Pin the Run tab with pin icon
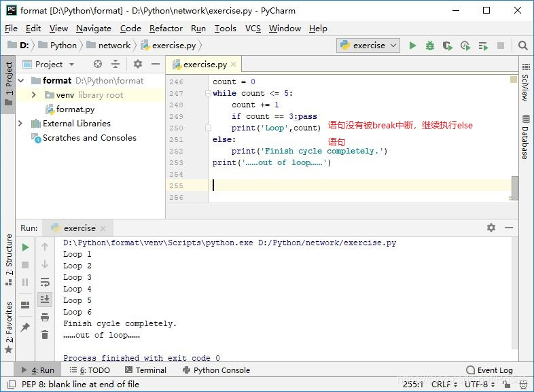Image resolution: width=534 pixels, height=392 pixels. click(x=25, y=327)
